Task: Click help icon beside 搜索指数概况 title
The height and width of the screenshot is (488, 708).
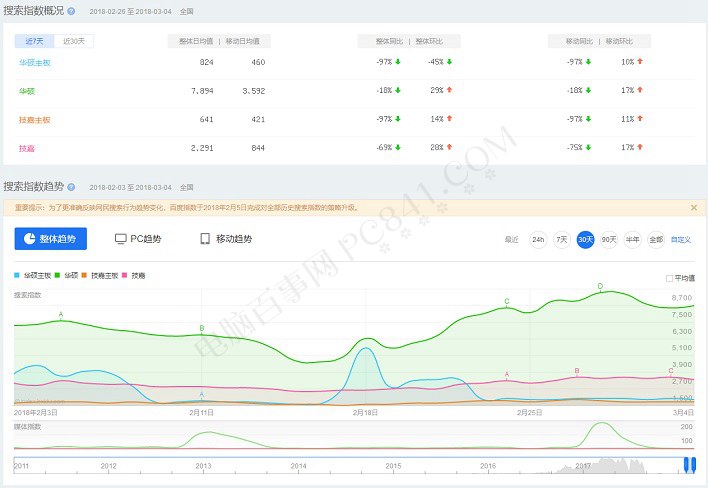Action: tap(71, 11)
